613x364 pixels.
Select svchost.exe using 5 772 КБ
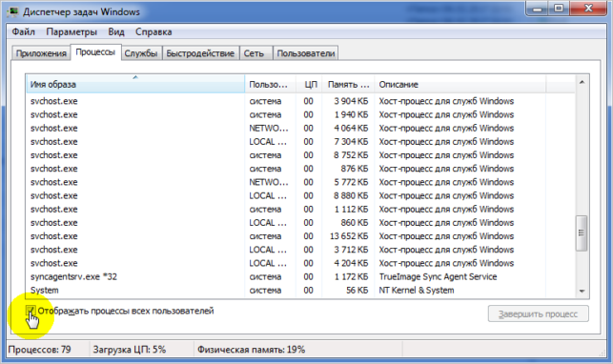[x=301, y=182]
